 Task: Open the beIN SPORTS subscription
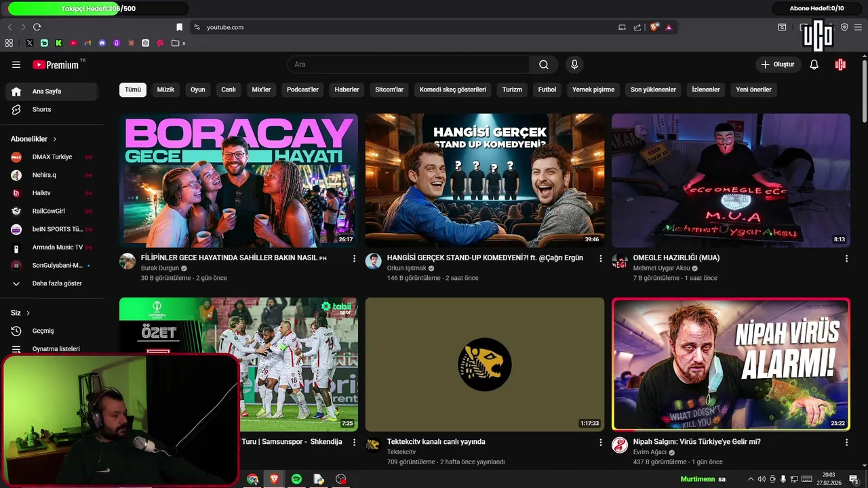(x=53, y=229)
